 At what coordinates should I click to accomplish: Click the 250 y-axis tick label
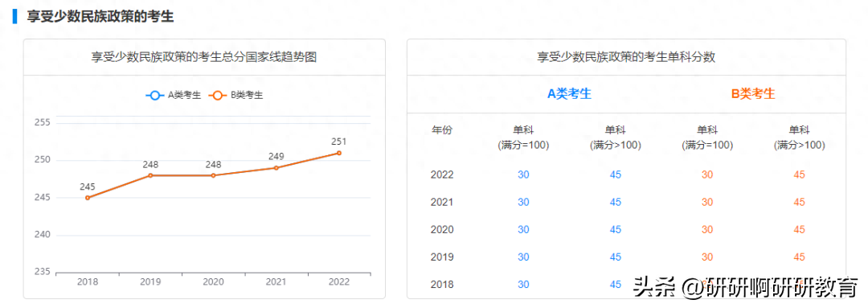pos(42,160)
